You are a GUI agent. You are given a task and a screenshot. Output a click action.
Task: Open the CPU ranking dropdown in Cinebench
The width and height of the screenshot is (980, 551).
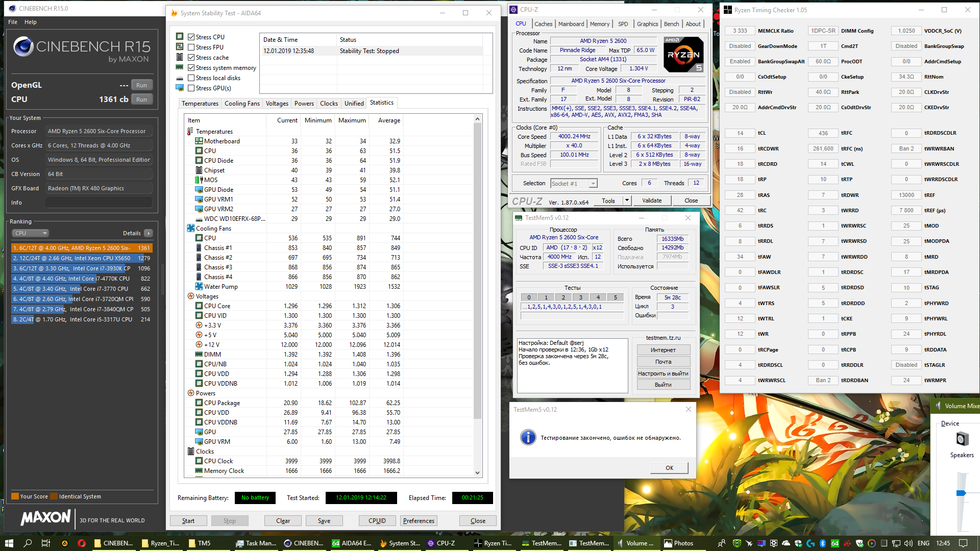coord(30,233)
